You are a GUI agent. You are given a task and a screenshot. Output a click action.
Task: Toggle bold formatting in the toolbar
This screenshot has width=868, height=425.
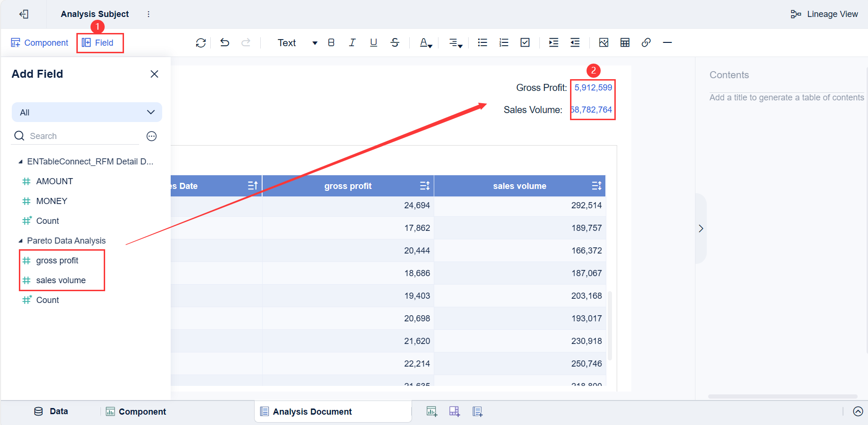tap(331, 42)
